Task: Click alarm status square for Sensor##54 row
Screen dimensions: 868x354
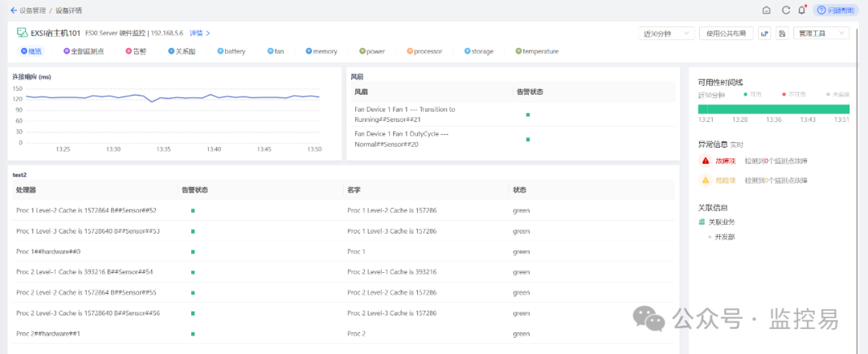Action: pyautogui.click(x=193, y=272)
